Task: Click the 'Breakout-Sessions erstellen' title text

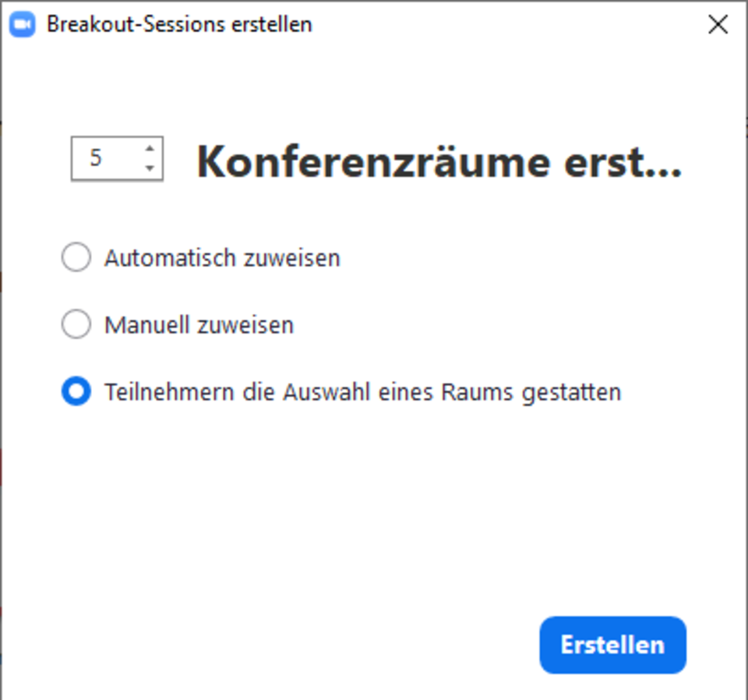Action: click(179, 24)
